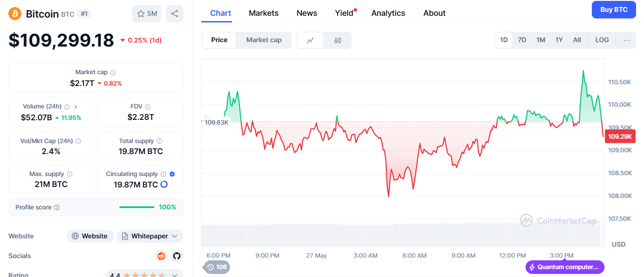This screenshot has width=644, height=277.
Task: Show info tooltip for Max. supply
Action: coord(70,174)
